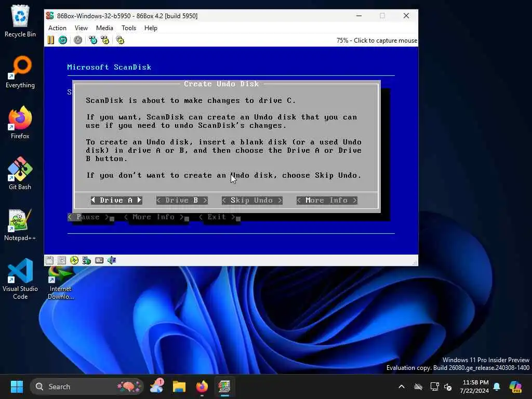Screen dimensions: 532x399
Task: Choose the Drive B button in ScanDisk
Action: tap(182, 200)
